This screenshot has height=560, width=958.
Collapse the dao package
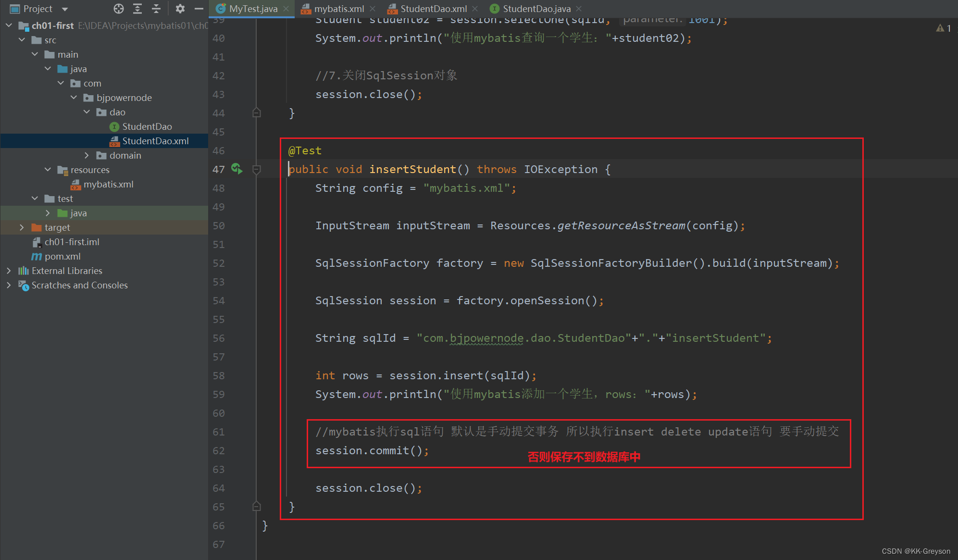click(x=87, y=112)
